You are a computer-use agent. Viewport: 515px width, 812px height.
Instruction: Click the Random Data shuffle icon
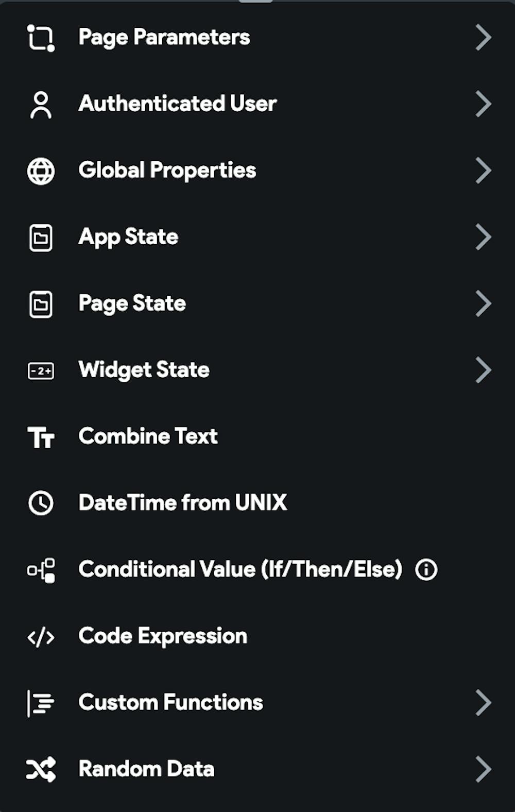click(x=41, y=770)
